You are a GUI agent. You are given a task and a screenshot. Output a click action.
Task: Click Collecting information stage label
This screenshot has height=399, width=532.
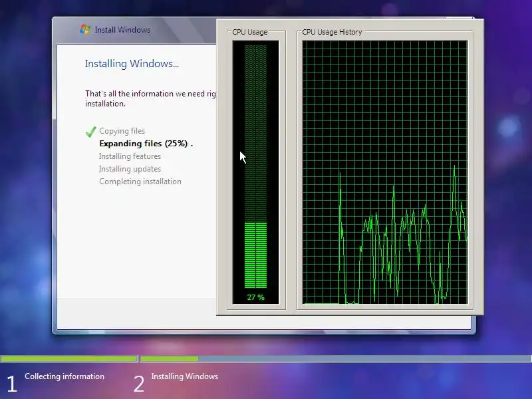[65, 376]
